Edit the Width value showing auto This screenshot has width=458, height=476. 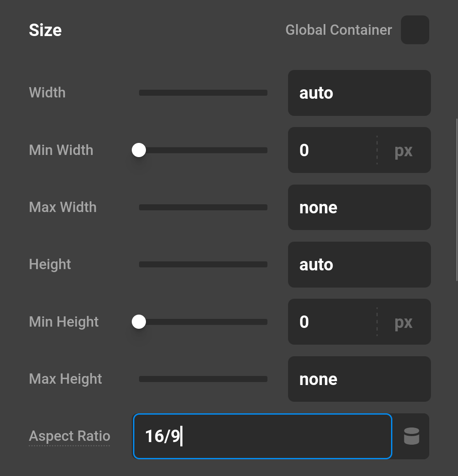(359, 93)
